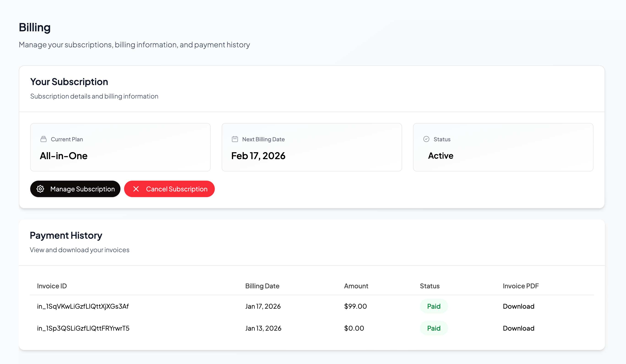
Task: Click the Billing Date column header
Action: (x=262, y=286)
